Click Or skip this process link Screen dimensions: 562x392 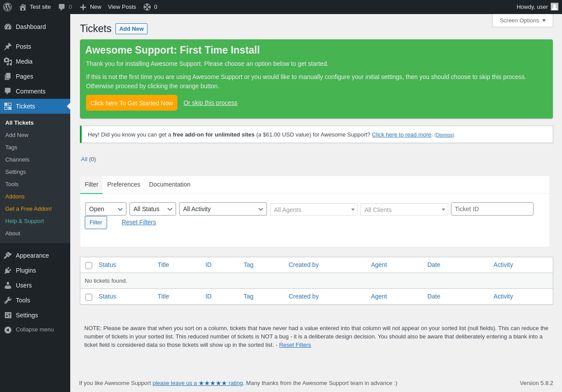[210, 103]
